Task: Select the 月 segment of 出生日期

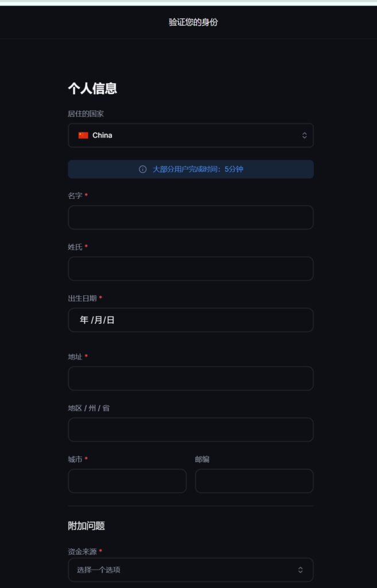Action: tap(98, 320)
